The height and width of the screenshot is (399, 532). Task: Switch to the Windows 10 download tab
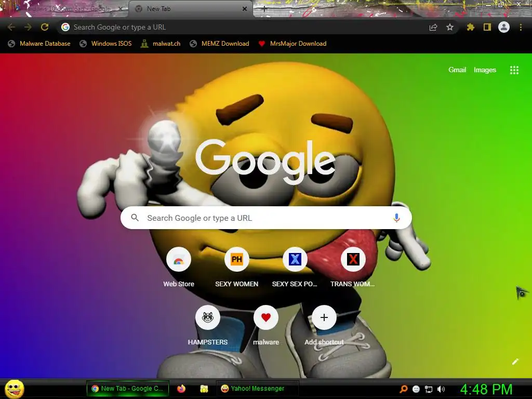(x=65, y=9)
